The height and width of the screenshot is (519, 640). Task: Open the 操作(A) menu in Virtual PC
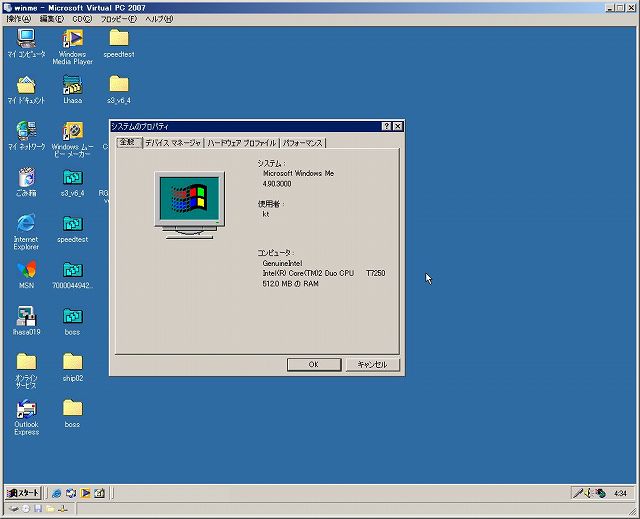[x=19, y=19]
